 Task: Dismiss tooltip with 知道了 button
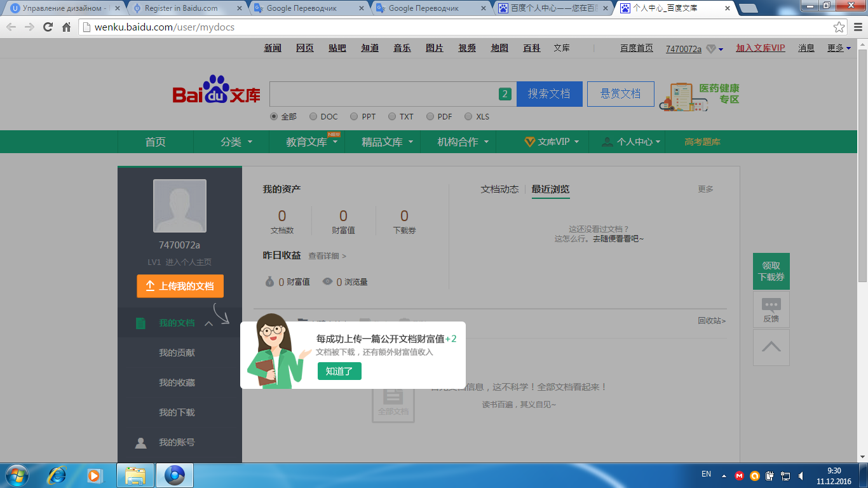click(339, 371)
